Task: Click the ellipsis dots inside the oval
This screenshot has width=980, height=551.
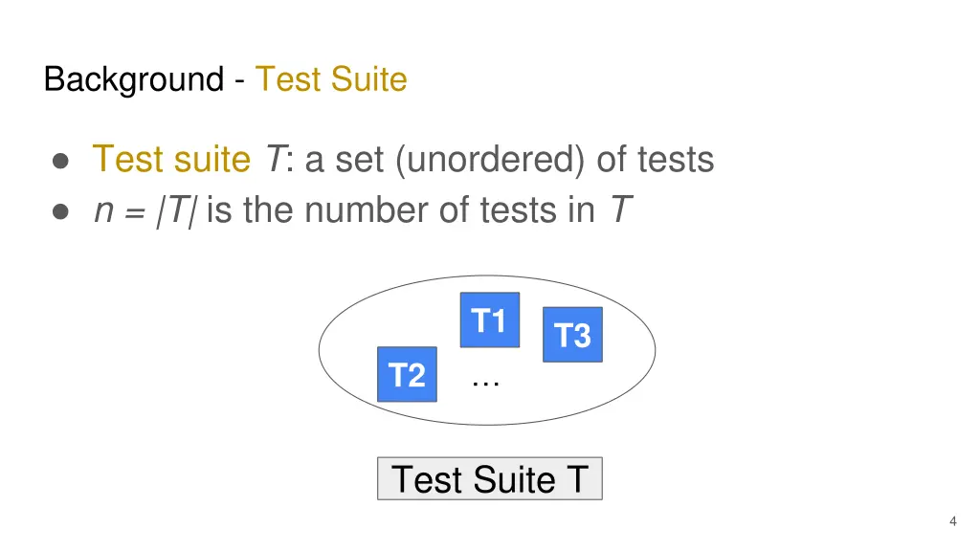Action: [485, 384]
